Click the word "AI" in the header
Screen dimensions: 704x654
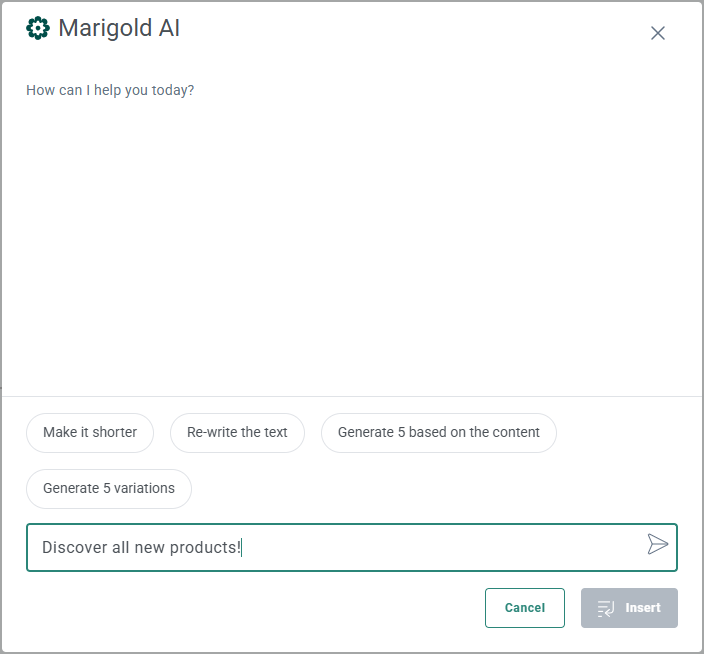pos(168,28)
